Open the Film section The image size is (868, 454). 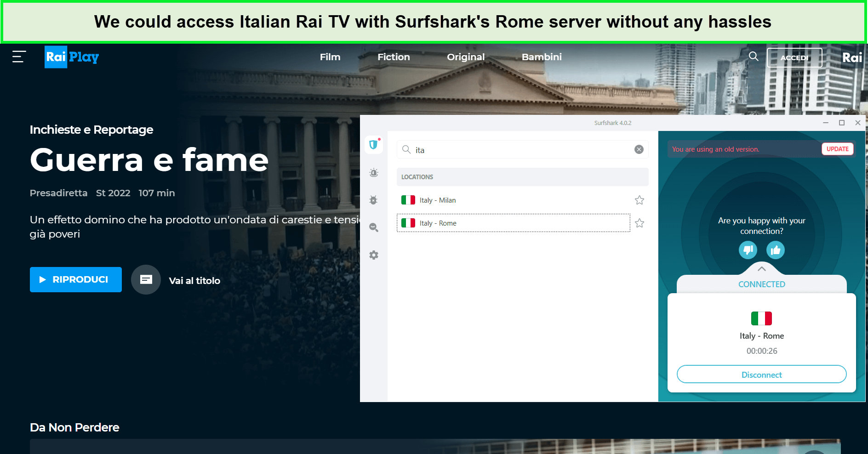[x=330, y=57]
